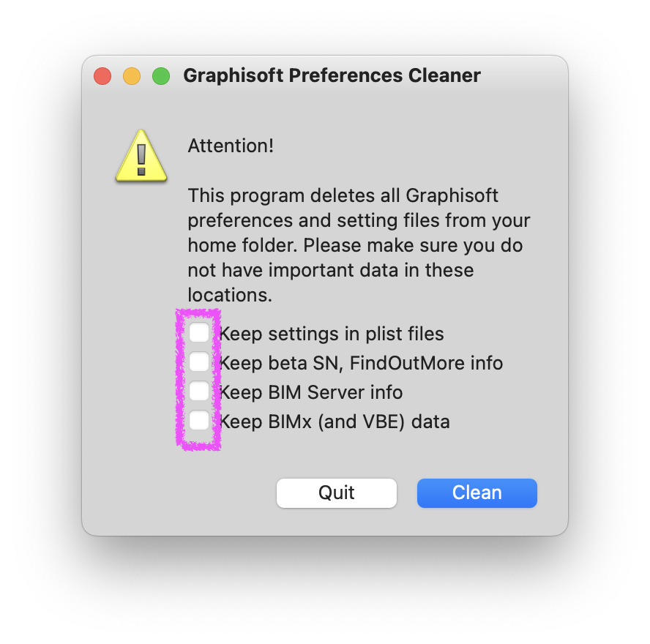Enable "Keep BIM Server info"
The image size is (650, 644).
(x=198, y=391)
